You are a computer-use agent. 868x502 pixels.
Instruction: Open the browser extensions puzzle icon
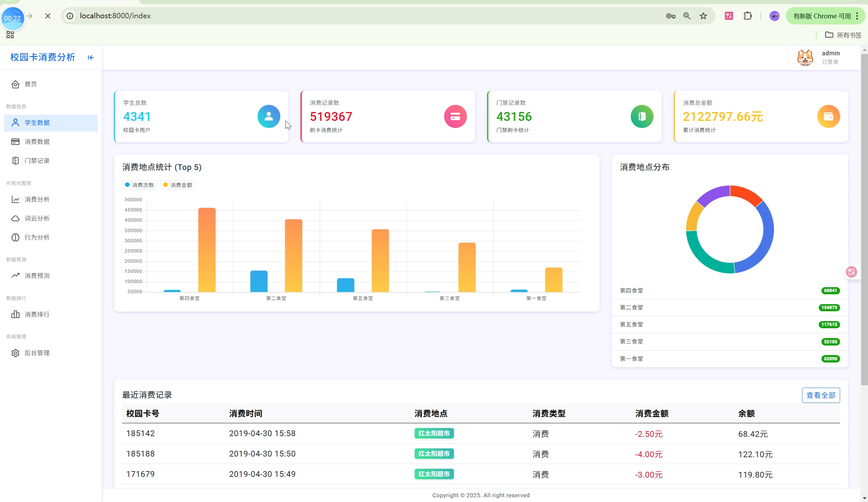[x=748, y=16]
